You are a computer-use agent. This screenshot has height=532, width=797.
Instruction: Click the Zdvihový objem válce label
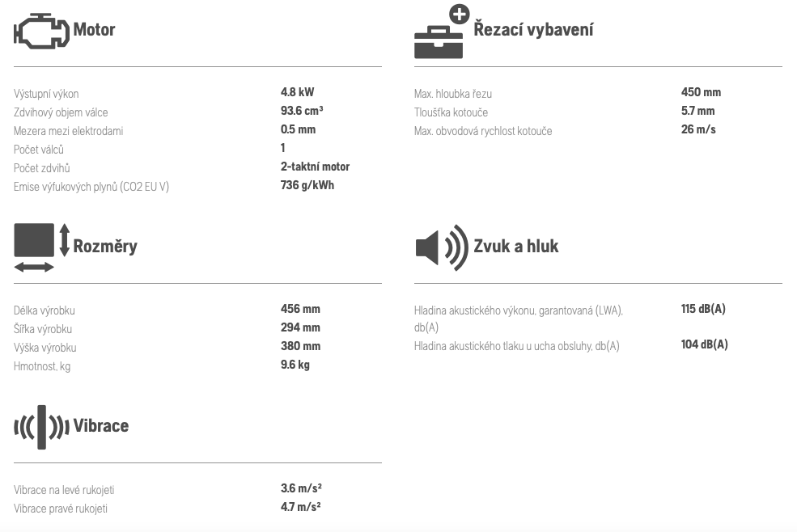61,112
